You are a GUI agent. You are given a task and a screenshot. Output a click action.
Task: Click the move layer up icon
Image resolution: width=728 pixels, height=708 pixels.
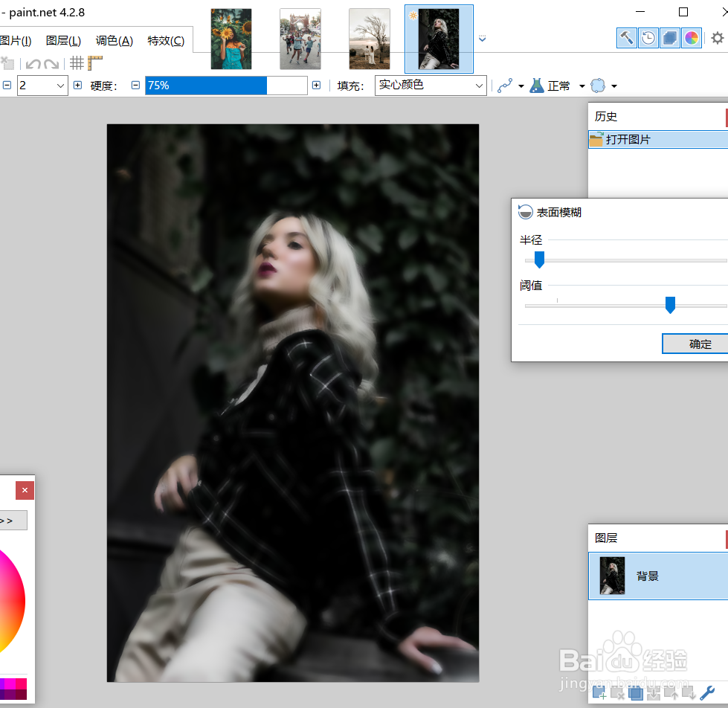point(671,693)
